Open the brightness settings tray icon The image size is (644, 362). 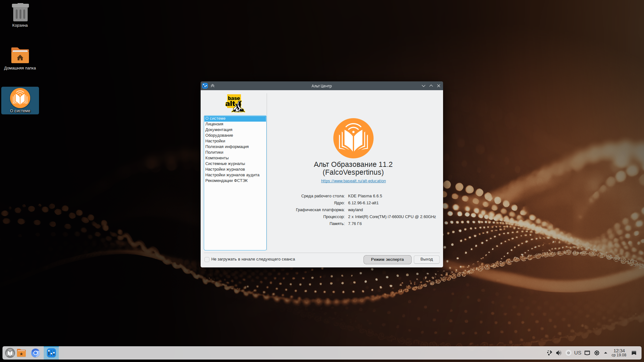click(x=597, y=353)
